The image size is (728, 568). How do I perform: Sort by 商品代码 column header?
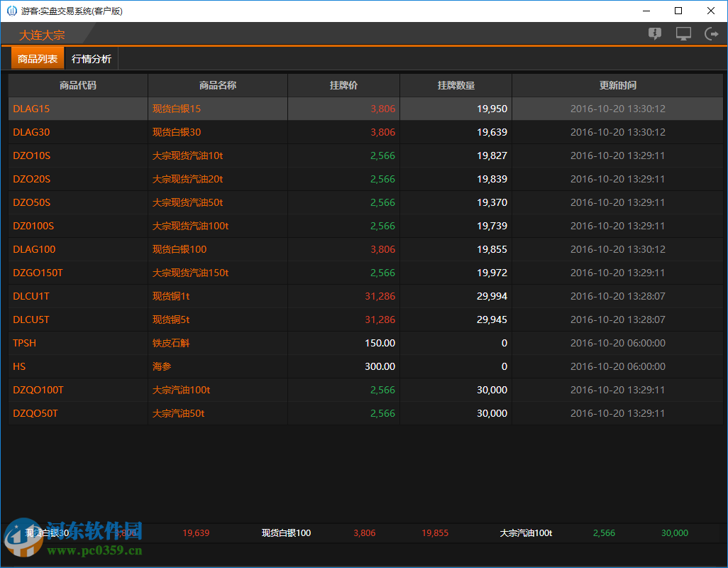78,85
